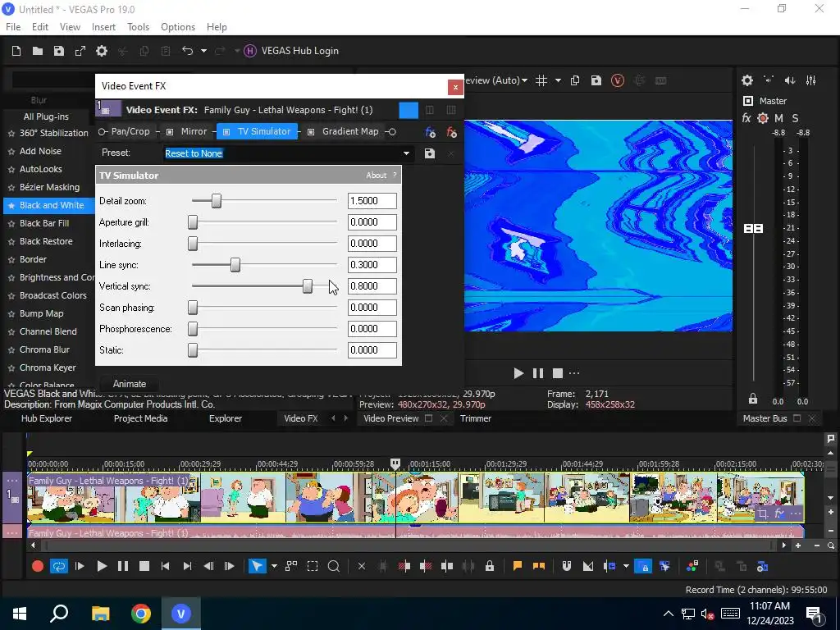This screenshot has height=630, width=840.
Task: Click the Selection Edit dashed-box tool
Action: (313, 566)
